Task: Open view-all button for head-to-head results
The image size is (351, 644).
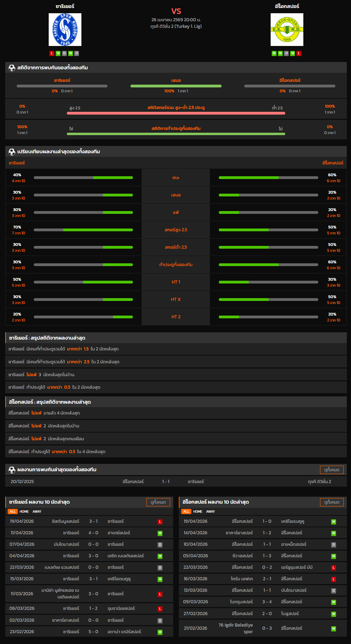Action: tap(332, 470)
